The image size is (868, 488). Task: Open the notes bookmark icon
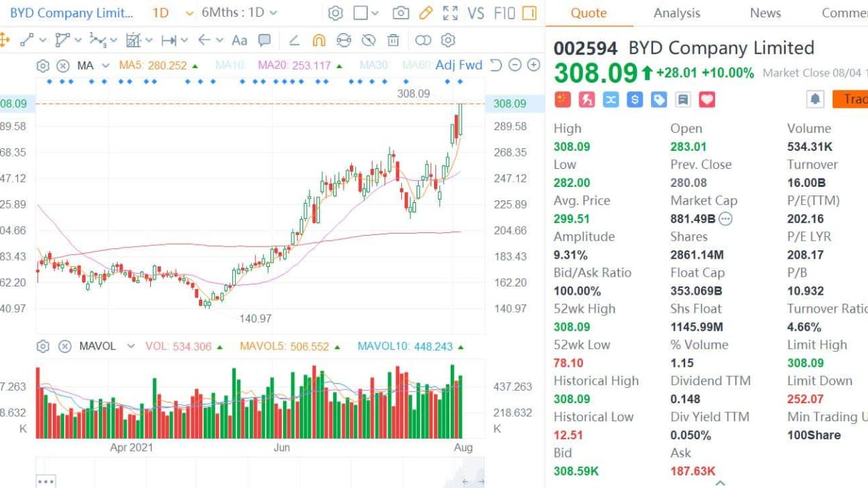(x=683, y=99)
